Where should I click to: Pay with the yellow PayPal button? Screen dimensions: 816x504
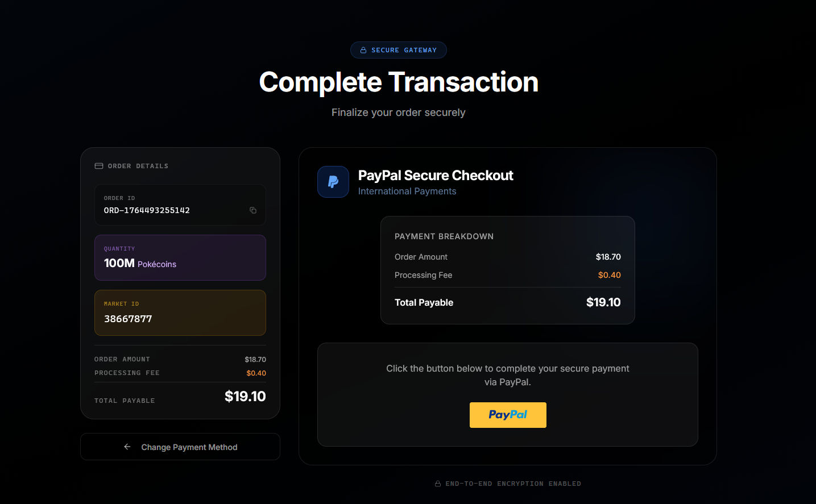(x=508, y=415)
